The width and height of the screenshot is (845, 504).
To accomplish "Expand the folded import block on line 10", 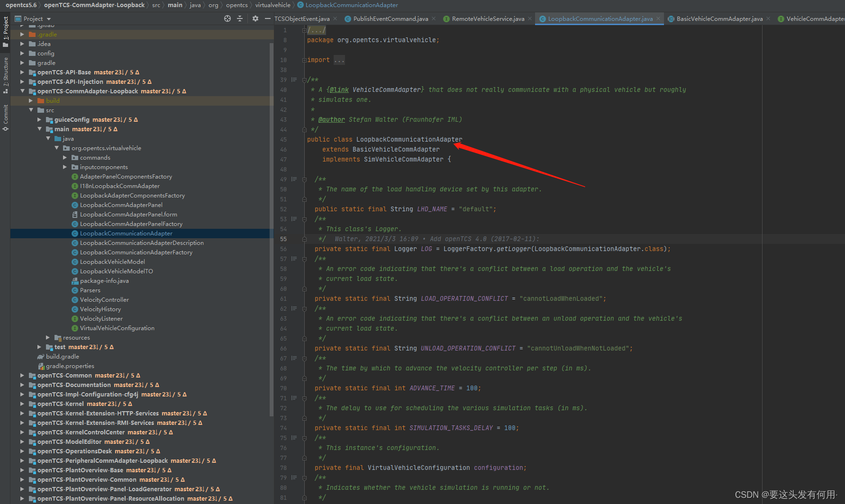I will tap(304, 60).
